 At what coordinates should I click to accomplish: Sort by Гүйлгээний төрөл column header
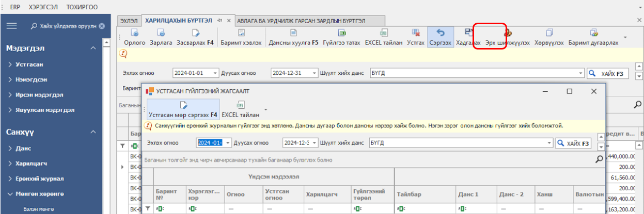pos(372,194)
